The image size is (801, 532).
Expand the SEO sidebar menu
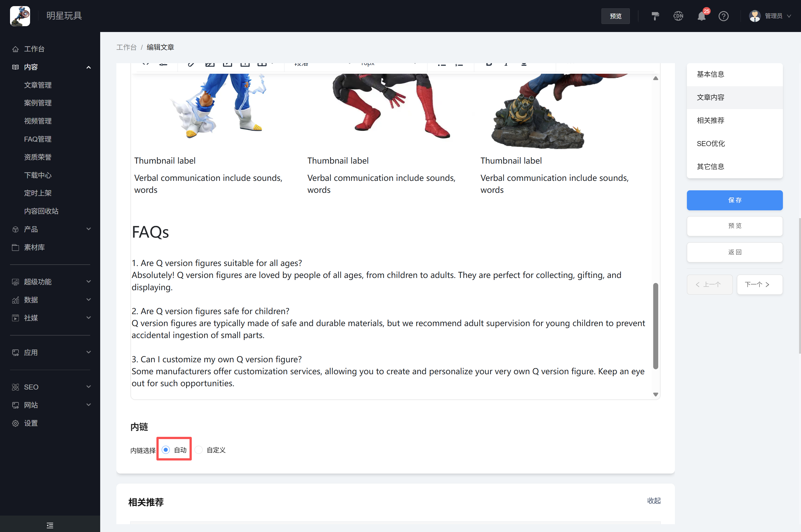coord(89,387)
